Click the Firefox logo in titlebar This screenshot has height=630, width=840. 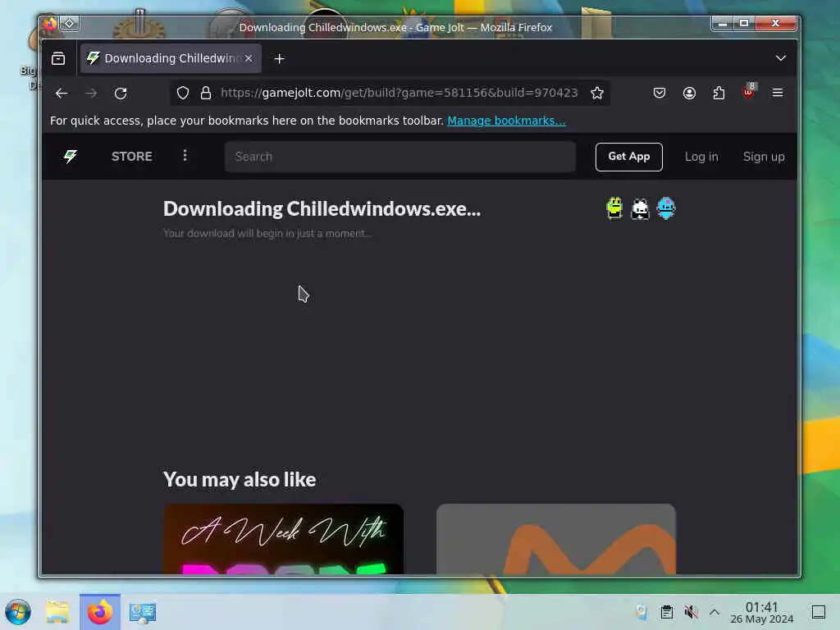(x=50, y=24)
